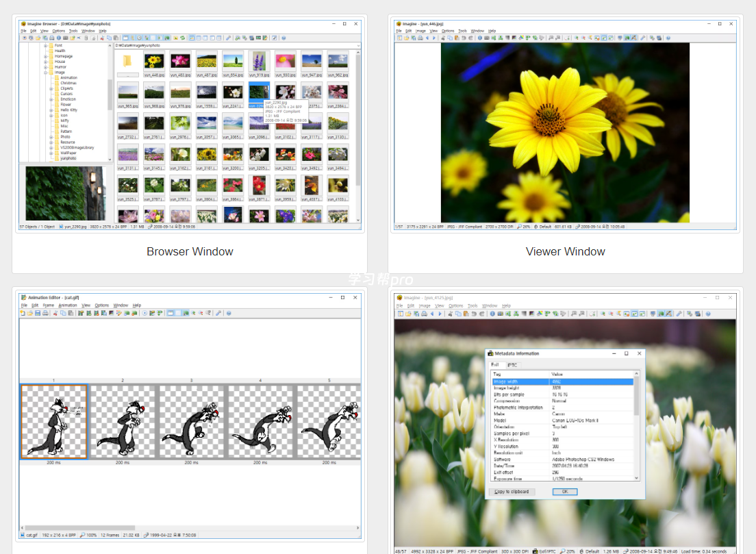The width and height of the screenshot is (756, 554).
Task: Click next image arrow in yun_4125.jpg viewer toolbar
Action: pos(440,314)
